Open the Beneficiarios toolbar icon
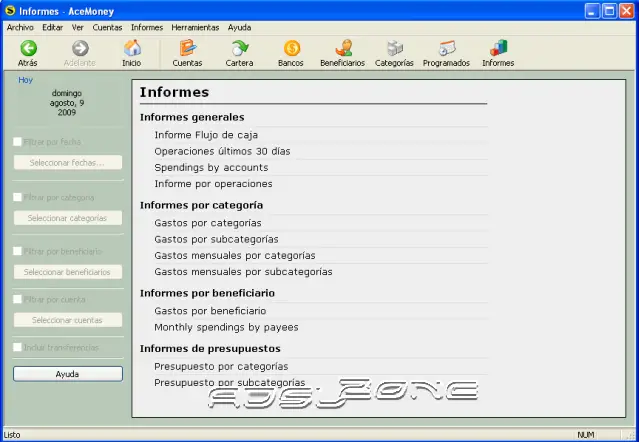This screenshot has height=442, width=639. click(343, 48)
